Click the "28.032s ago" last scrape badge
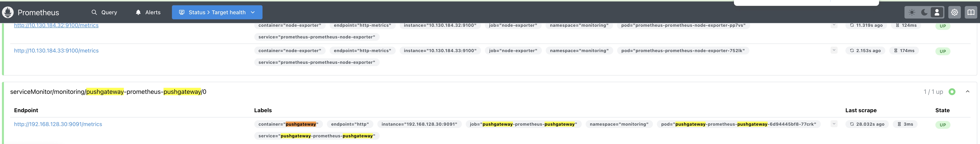980x144 pixels. [x=867, y=124]
